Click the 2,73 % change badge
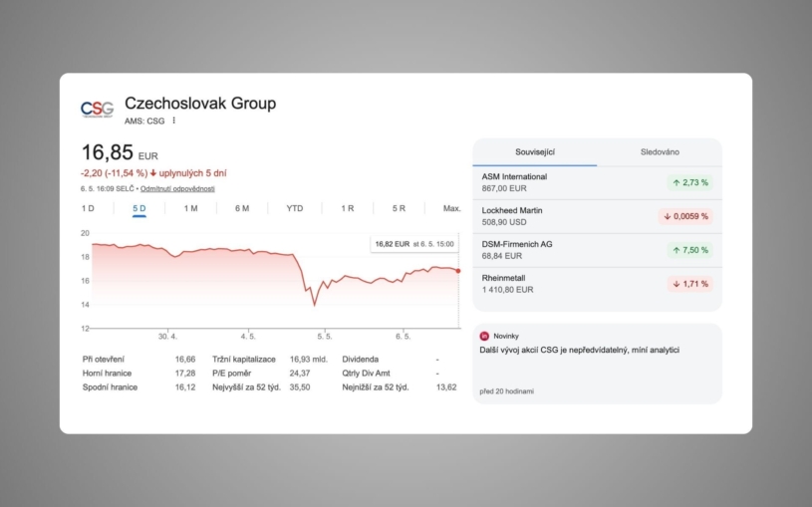The width and height of the screenshot is (812, 507). pyautogui.click(x=689, y=183)
